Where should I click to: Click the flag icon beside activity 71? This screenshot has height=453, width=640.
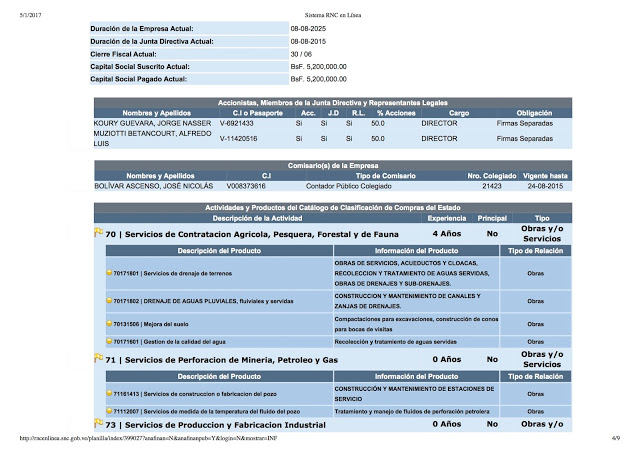tap(98, 358)
